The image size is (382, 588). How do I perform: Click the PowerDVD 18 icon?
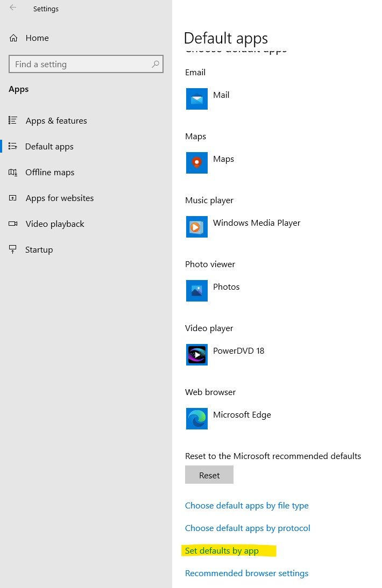pos(196,355)
